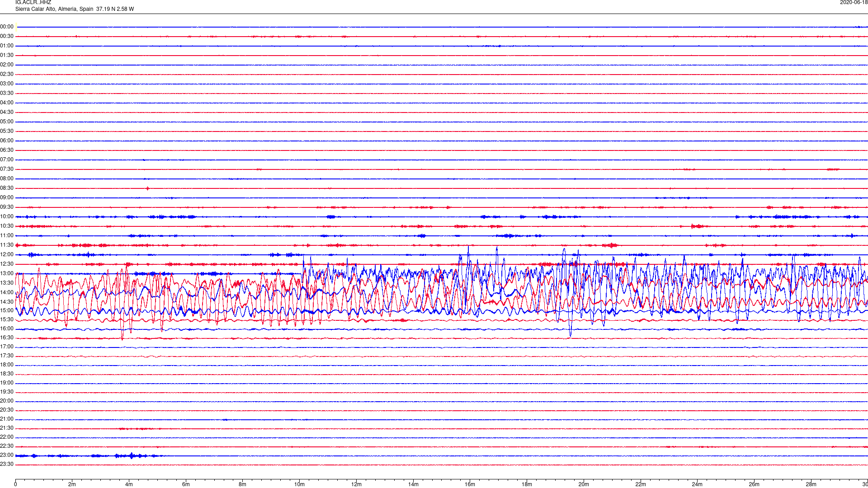This screenshot has width=868, height=488.
Task: Select the 09:30 time row label
Action: [7, 207]
